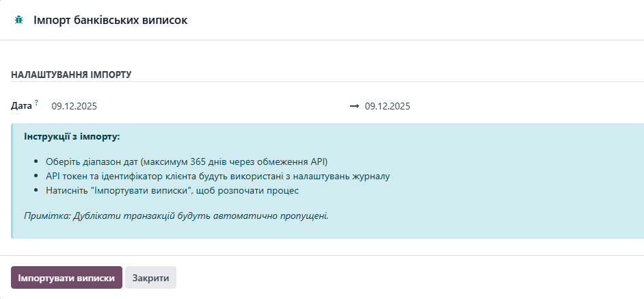Click the dialog title Імпорт банківських виписок

coord(110,21)
